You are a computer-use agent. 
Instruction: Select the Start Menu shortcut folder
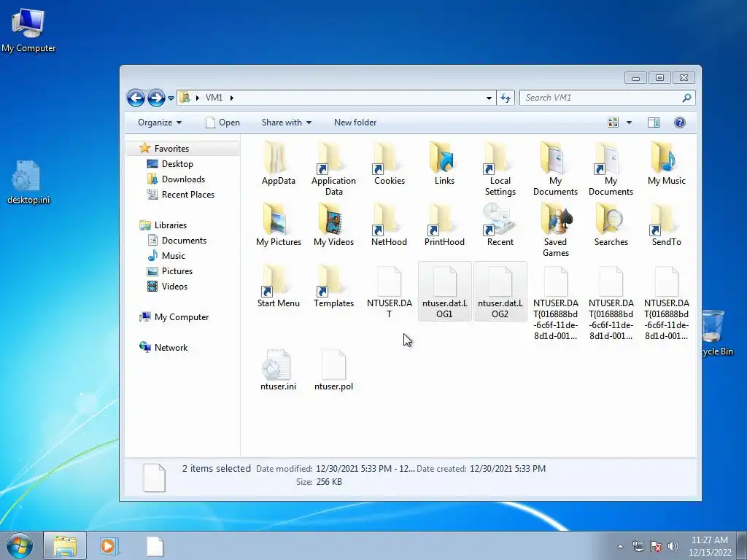tap(278, 286)
